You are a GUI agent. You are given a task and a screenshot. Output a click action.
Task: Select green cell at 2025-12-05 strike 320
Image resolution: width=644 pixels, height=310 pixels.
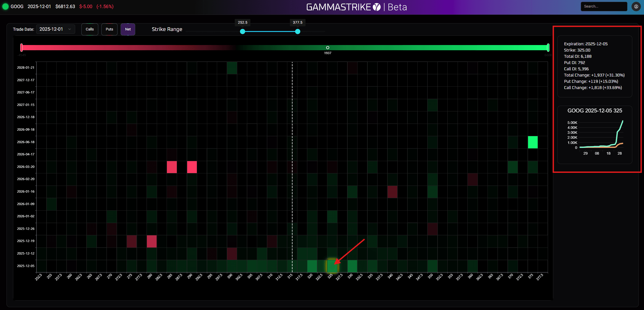[312, 266]
